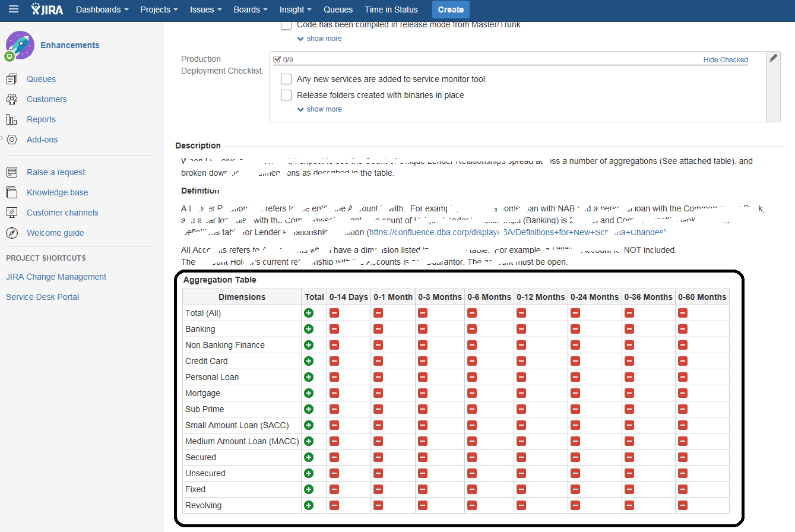Screen dimensions: 795x532
Task: Open the Projects dropdown menu
Action: [x=159, y=9]
